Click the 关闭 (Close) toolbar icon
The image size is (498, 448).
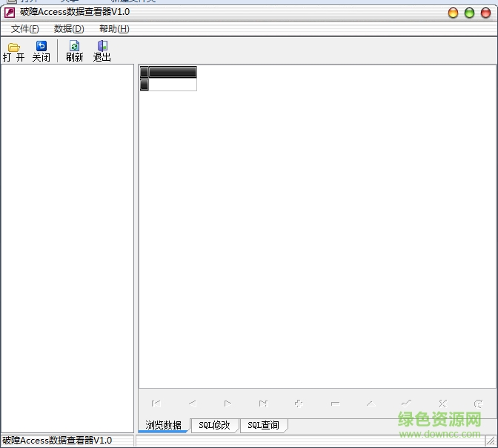point(41,51)
